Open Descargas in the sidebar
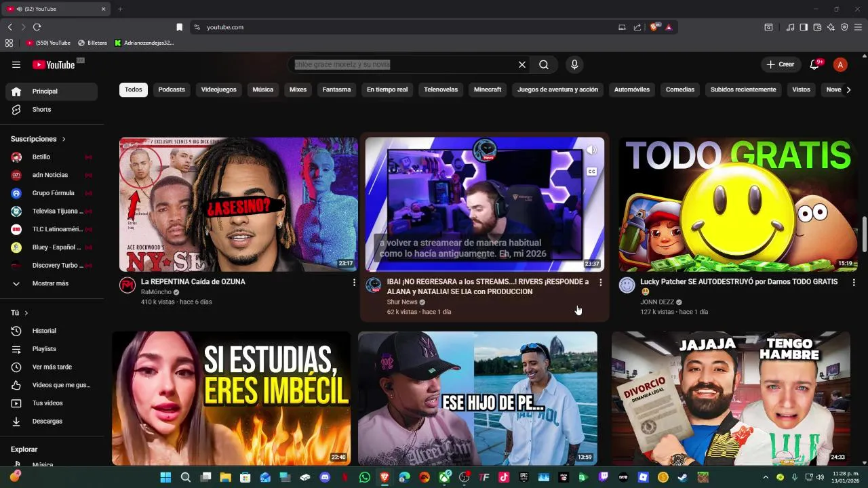 pyautogui.click(x=52, y=421)
